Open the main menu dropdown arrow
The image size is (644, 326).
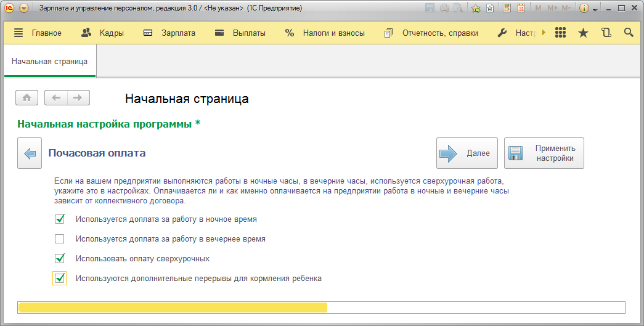[24, 9]
